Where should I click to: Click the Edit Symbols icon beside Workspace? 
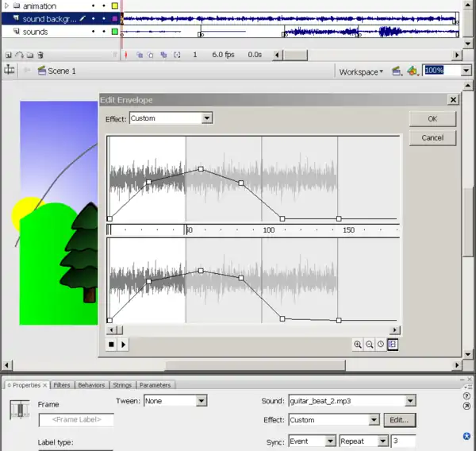[x=413, y=71]
